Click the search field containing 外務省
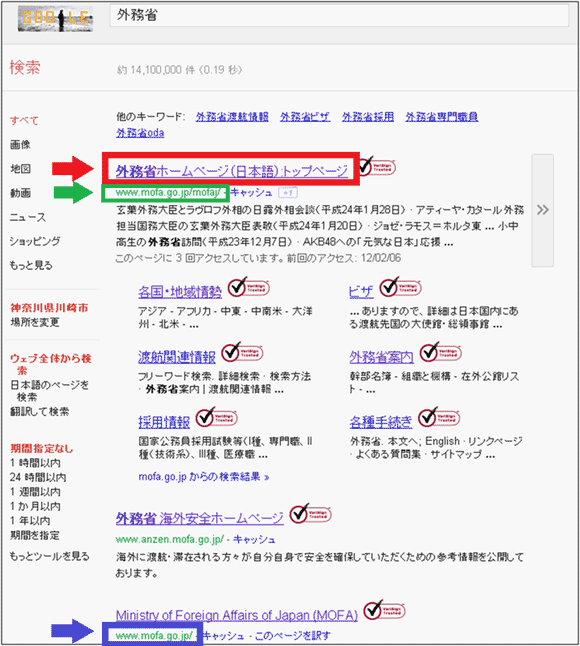 point(339,16)
